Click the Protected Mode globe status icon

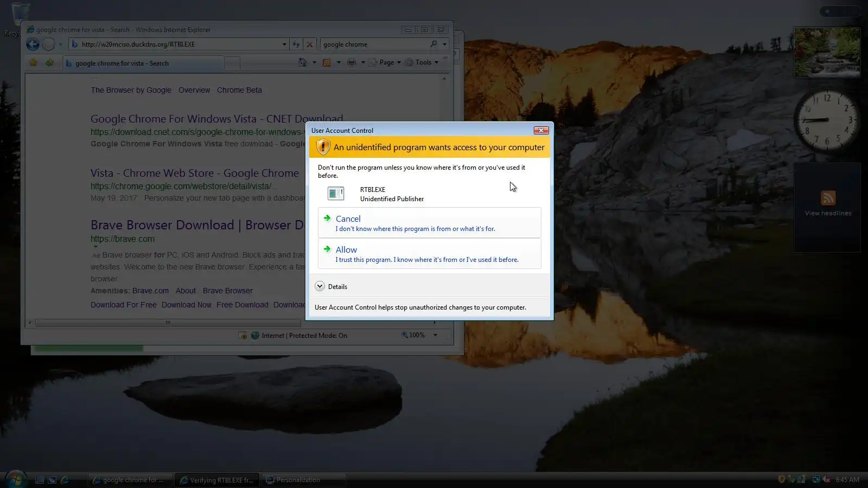(x=255, y=336)
